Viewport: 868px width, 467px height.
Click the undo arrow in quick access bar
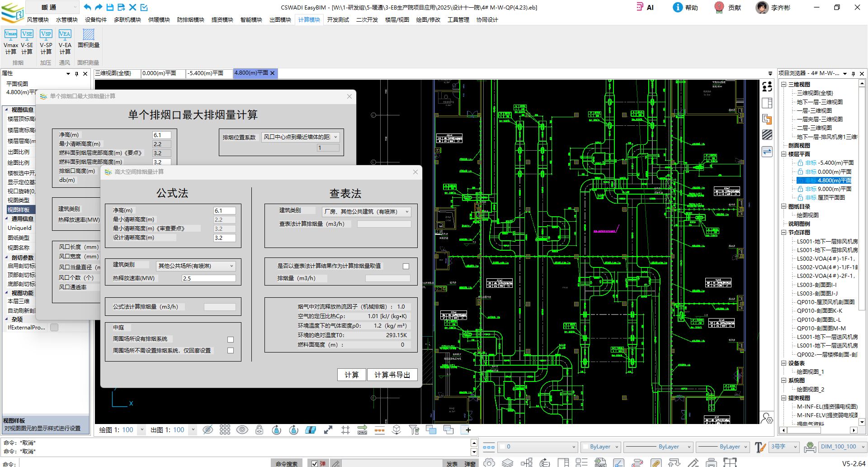pyautogui.click(x=87, y=7)
